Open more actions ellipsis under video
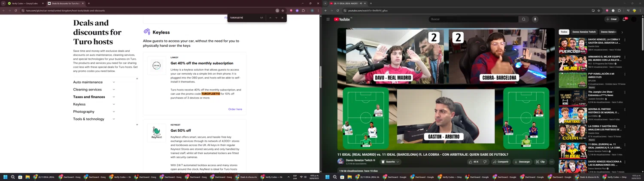Viewport: 644px width, 181px height. [x=552, y=162]
